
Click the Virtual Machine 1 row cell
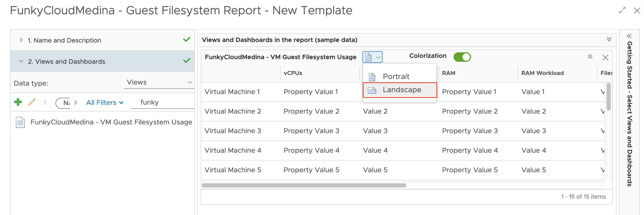click(x=232, y=92)
